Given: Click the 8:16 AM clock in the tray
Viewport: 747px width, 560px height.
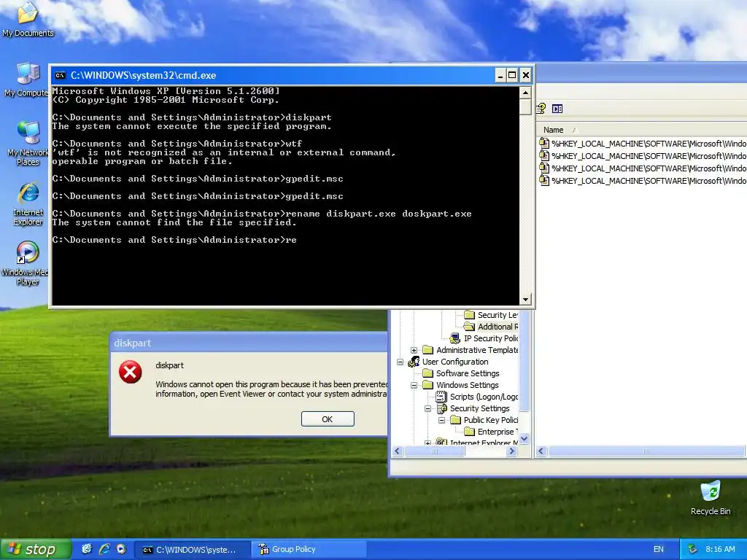Looking at the screenshot, I should click(720, 549).
